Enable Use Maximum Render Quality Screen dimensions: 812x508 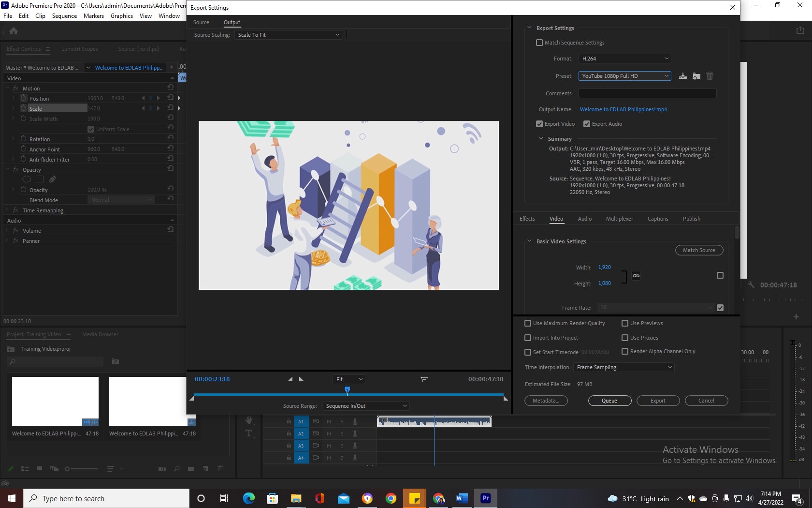tap(528, 323)
